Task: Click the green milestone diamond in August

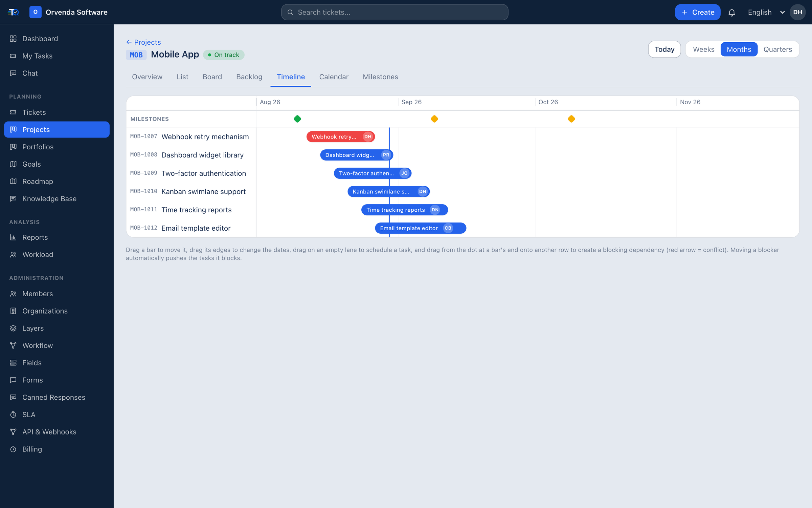Action: [x=297, y=119]
